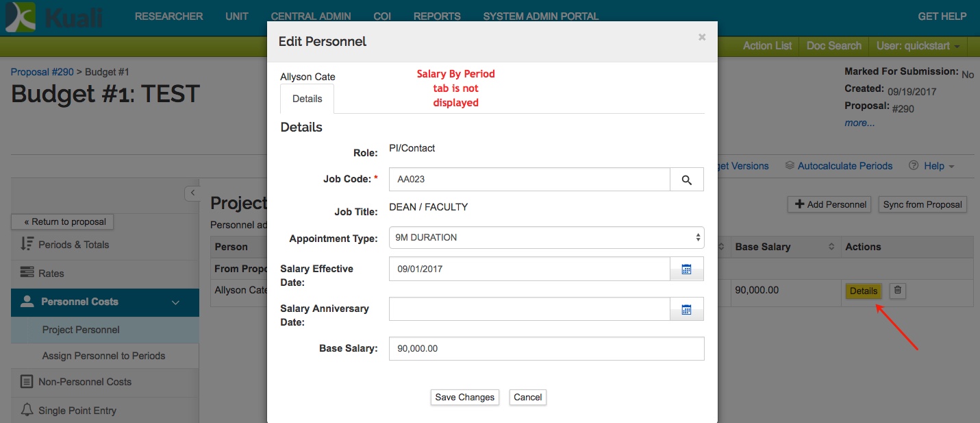Expand the User: quickstart menu
The height and width of the screenshot is (423, 980).
tap(918, 46)
